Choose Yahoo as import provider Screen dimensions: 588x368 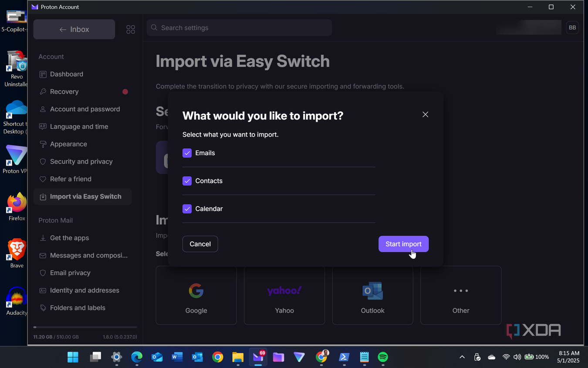(284, 296)
